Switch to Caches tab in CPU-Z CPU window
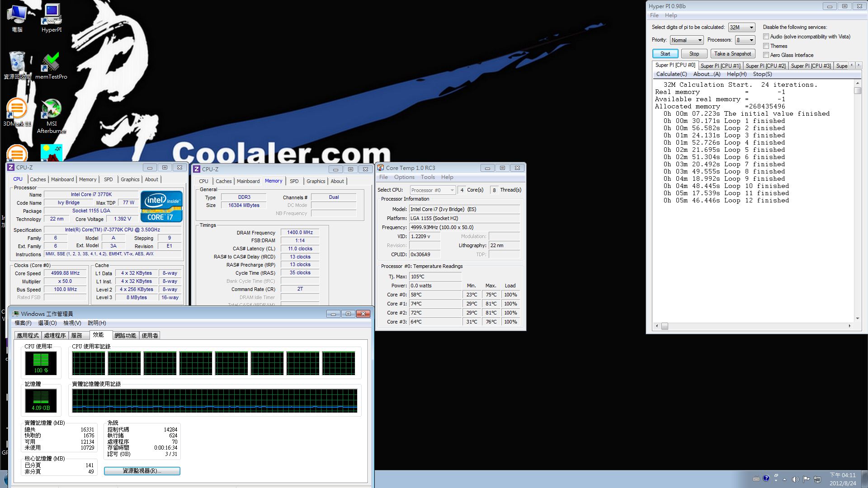This screenshot has width=868, height=488. pos(38,179)
